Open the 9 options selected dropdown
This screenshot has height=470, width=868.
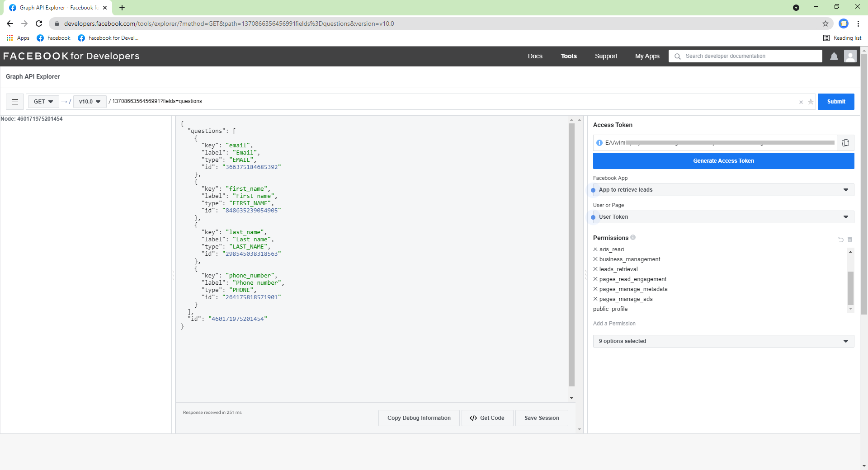click(723, 341)
